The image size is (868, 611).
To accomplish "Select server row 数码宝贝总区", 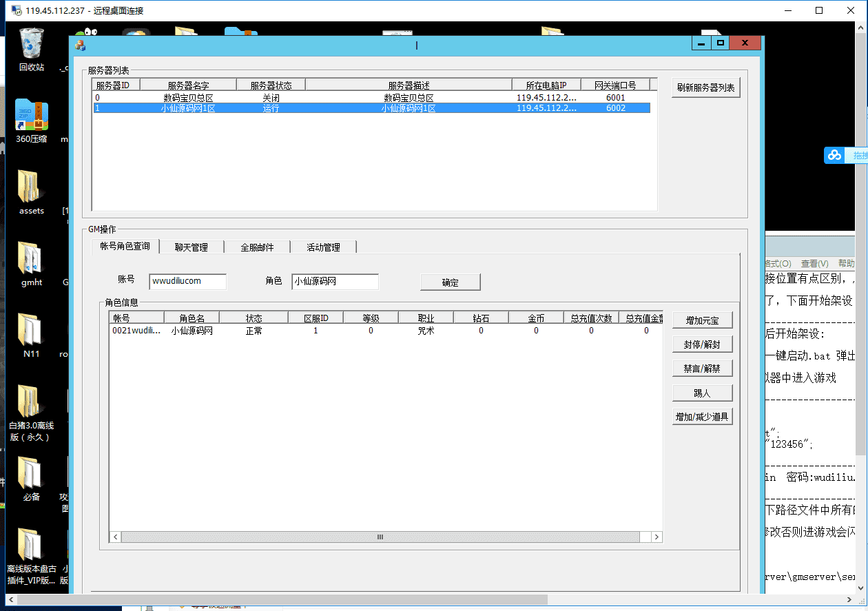I will point(372,98).
